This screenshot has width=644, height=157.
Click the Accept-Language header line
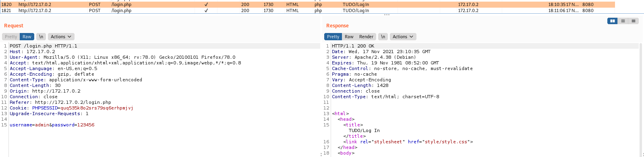click(54, 68)
